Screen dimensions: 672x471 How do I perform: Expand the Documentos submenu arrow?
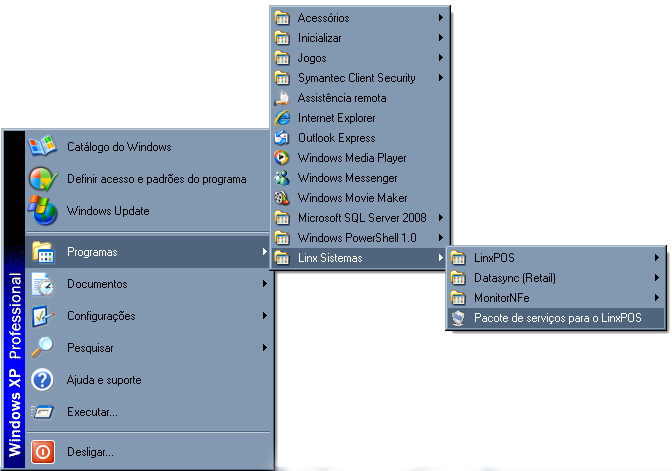(x=265, y=284)
